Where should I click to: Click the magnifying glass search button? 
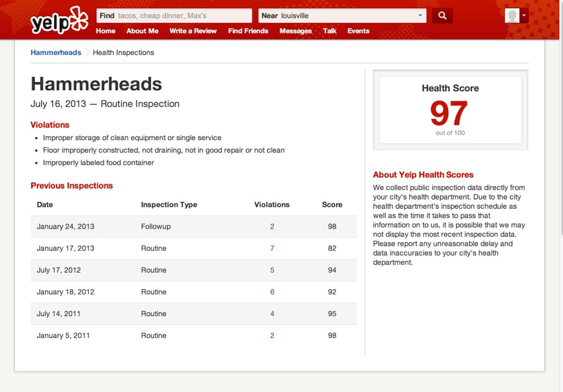[x=443, y=16]
